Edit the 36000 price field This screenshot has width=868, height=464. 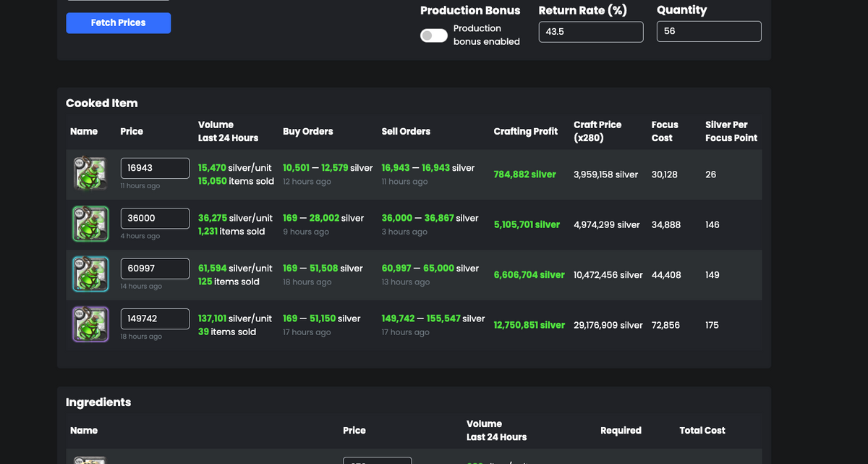click(x=155, y=218)
